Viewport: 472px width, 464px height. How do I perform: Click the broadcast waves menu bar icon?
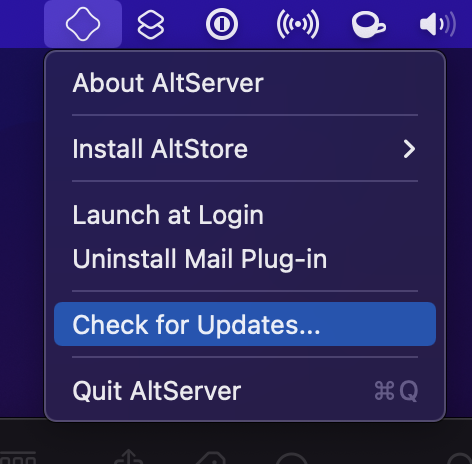298,24
